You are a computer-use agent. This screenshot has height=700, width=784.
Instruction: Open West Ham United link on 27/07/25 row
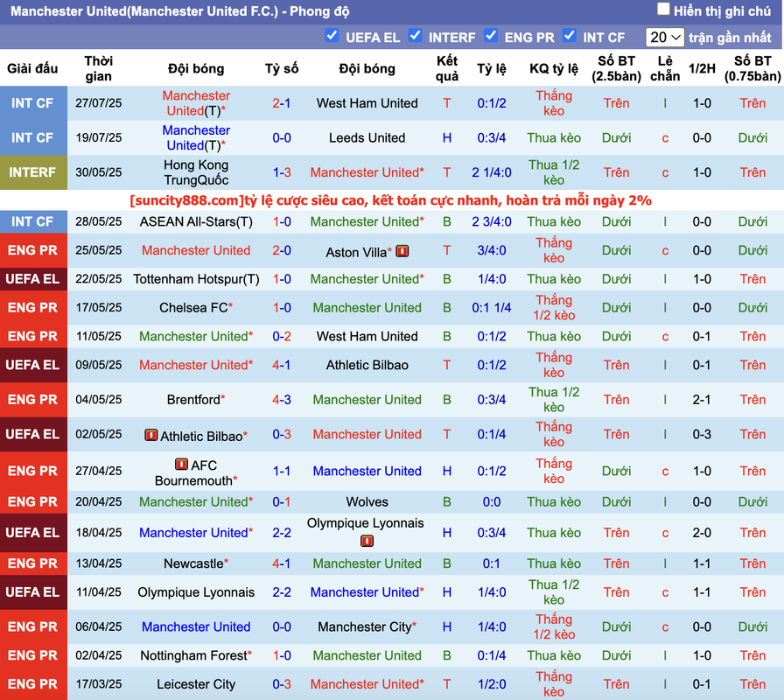point(367,103)
